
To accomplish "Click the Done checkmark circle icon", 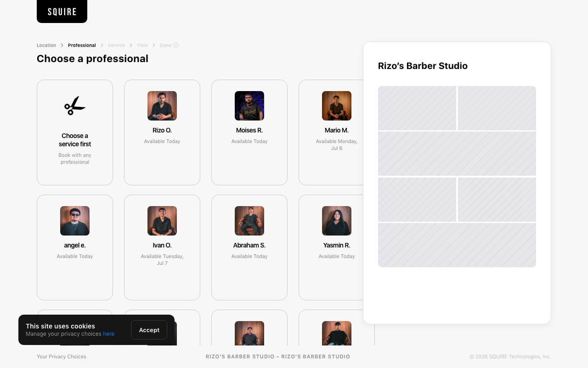I will coord(176,45).
